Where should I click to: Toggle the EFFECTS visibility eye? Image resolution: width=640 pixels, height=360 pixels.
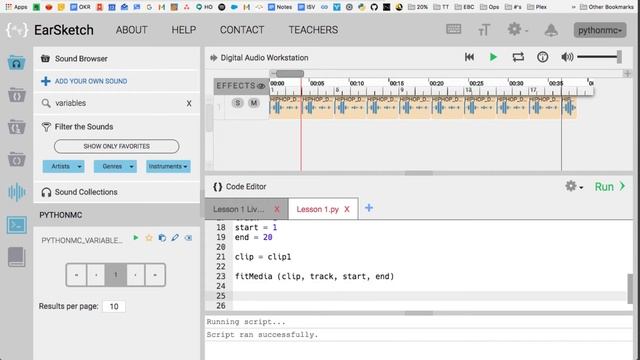click(x=261, y=86)
